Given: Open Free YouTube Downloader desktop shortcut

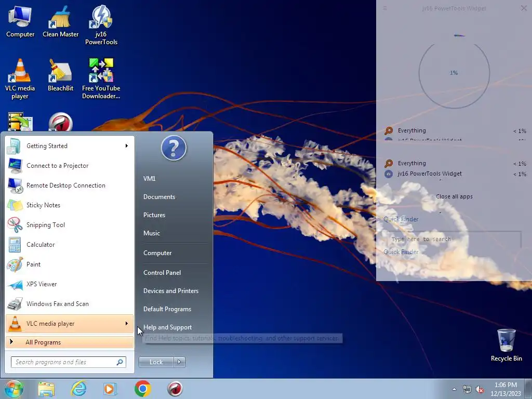Looking at the screenshot, I should pyautogui.click(x=101, y=79).
